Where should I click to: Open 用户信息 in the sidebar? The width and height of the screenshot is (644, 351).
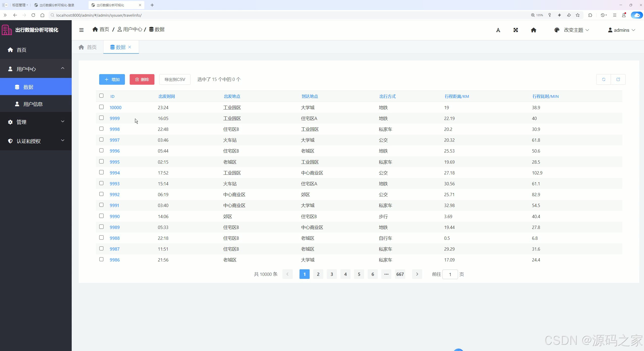[x=33, y=104]
